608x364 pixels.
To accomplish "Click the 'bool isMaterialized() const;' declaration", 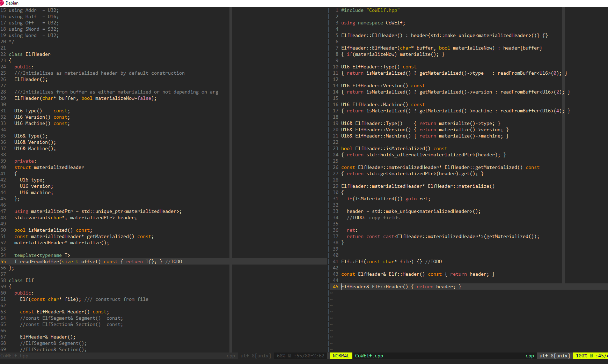I will coord(53,230).
